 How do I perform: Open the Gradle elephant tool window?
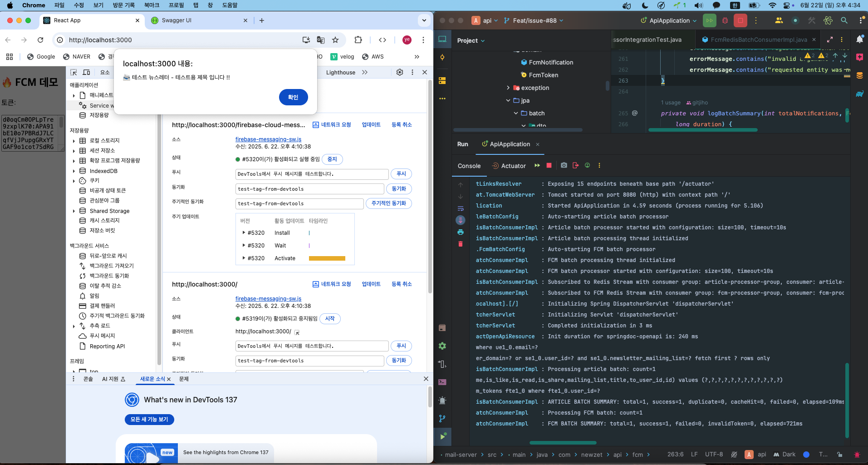pos(859,94)
